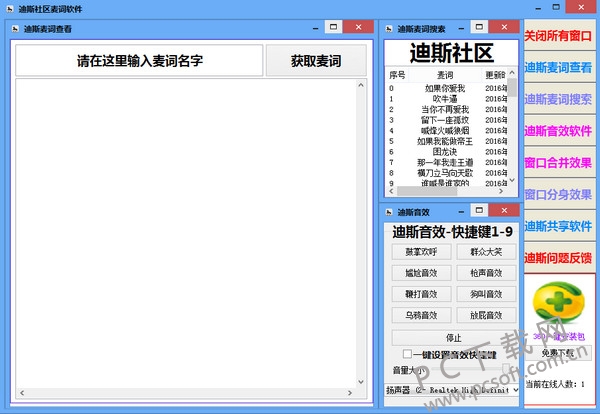Click the main 迪斯社区麦词软件 title bar icon
This screenshot has height=414, width=600.
pyautogui.click(x=10, y=8)
